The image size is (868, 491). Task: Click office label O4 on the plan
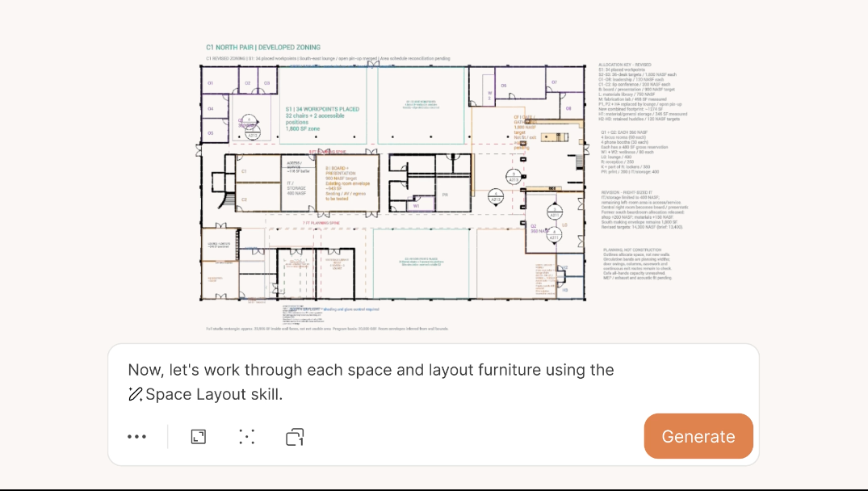point(211,108)
